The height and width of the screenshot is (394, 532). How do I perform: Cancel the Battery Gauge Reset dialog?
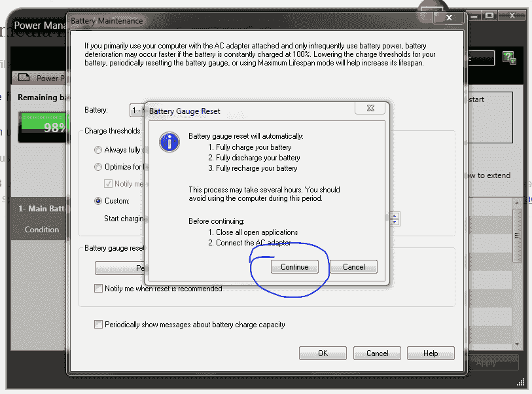(353, 266)
